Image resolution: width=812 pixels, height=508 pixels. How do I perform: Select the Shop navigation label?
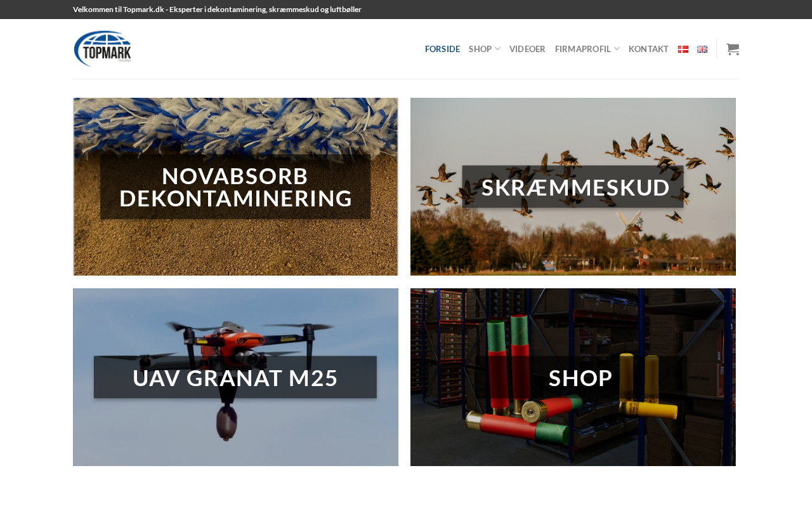pyautogui.click(x=480, y=49)
